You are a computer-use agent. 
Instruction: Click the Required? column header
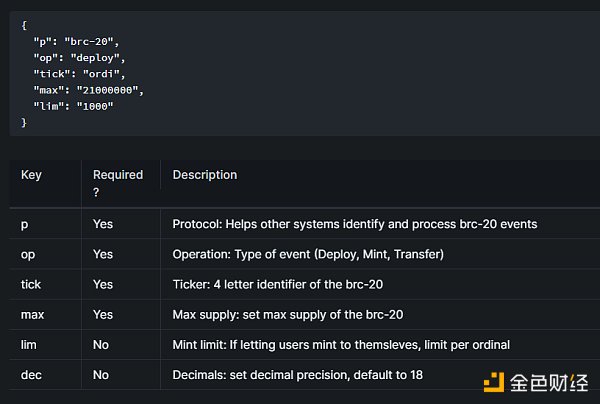click(x=118, y=183)
